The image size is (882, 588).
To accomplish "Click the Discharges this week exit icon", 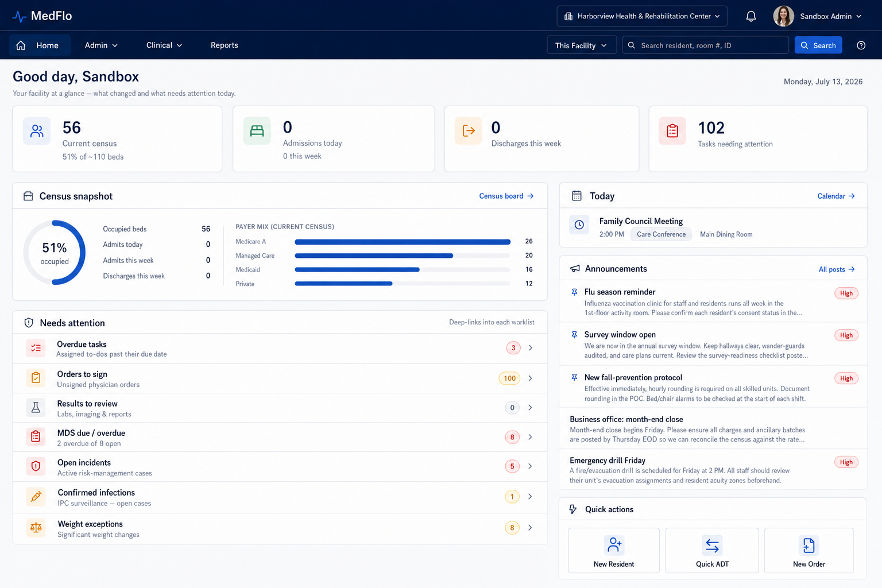I will click(x=469, y=131).
